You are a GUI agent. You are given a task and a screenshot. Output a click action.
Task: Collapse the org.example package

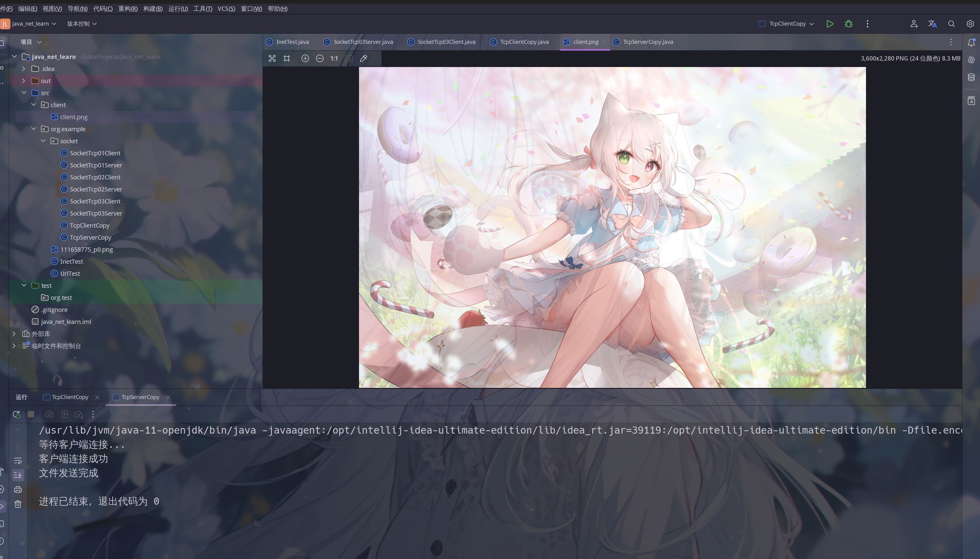pyautogui.click(x=33, y=129)
